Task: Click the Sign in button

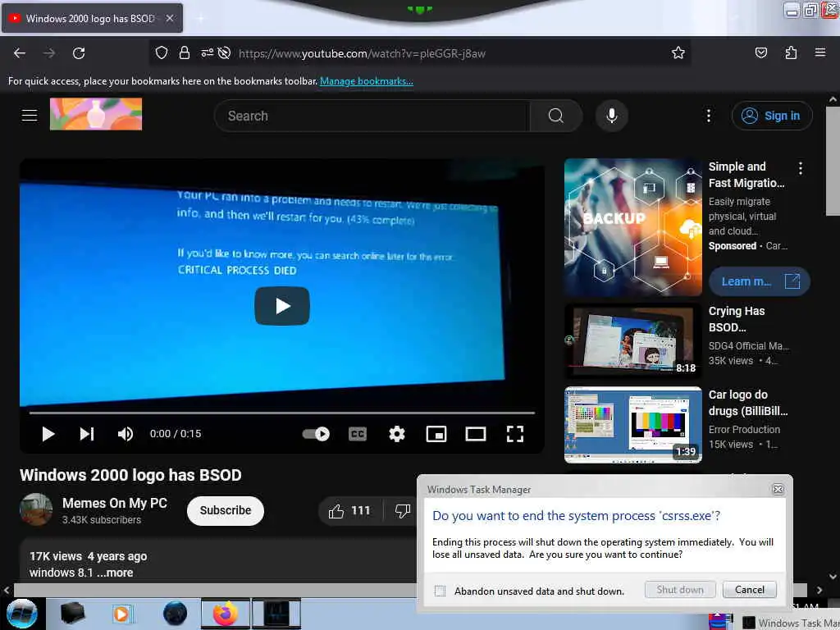Action: coord(772,116)
